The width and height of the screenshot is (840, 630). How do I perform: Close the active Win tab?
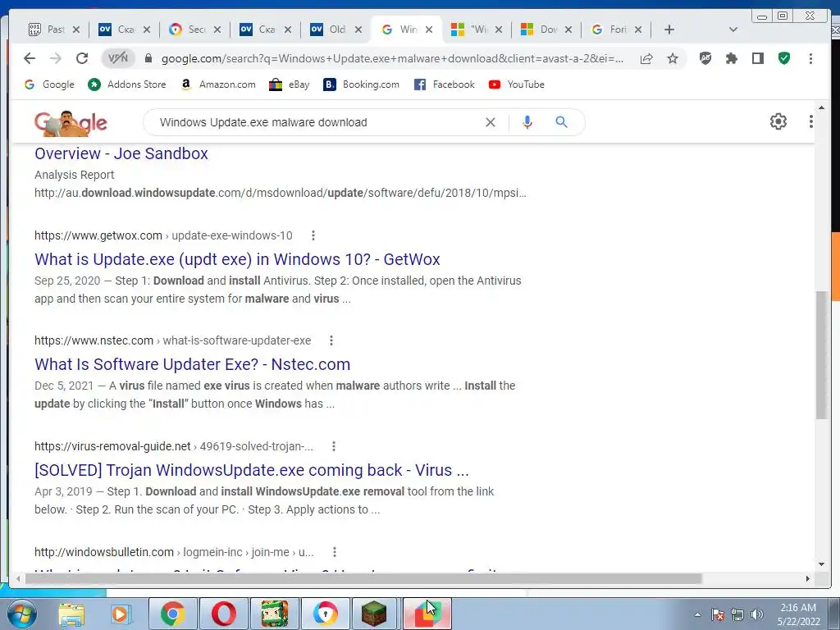click(x=428, y=30)
